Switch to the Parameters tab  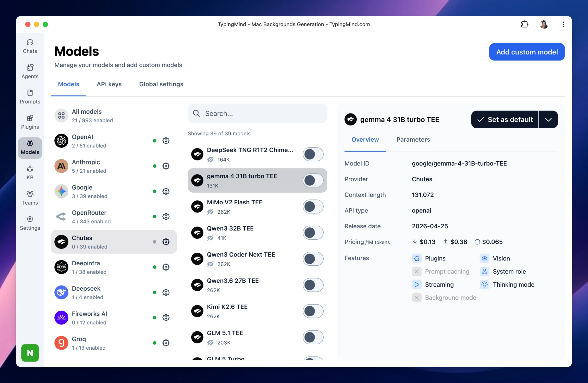point(413,140)
